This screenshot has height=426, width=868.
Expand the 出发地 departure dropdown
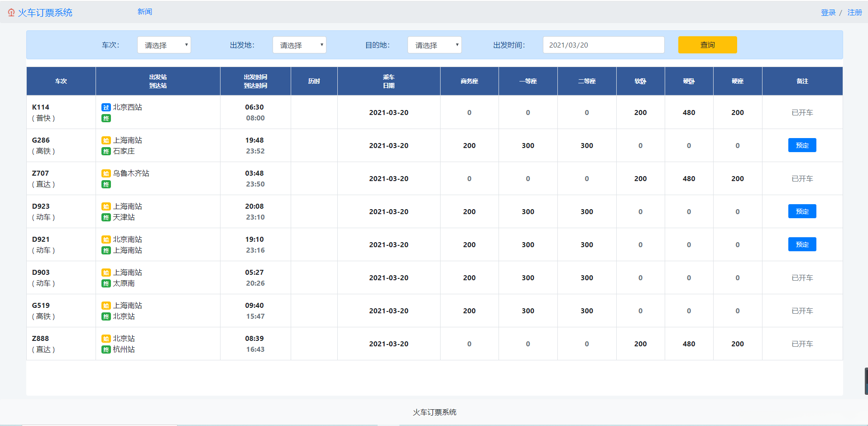[x=299, y=45]
